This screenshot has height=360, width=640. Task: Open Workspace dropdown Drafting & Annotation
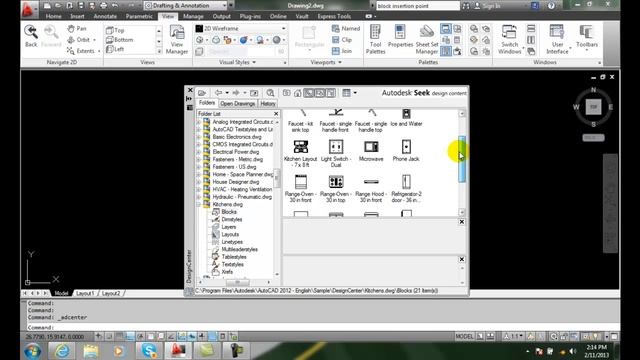(186, 6)
